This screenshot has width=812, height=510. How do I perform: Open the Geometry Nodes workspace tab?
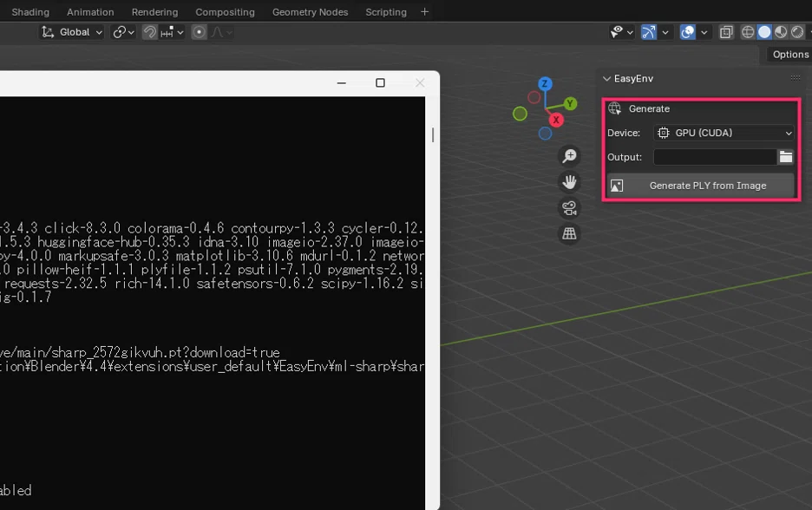[310, 12]
